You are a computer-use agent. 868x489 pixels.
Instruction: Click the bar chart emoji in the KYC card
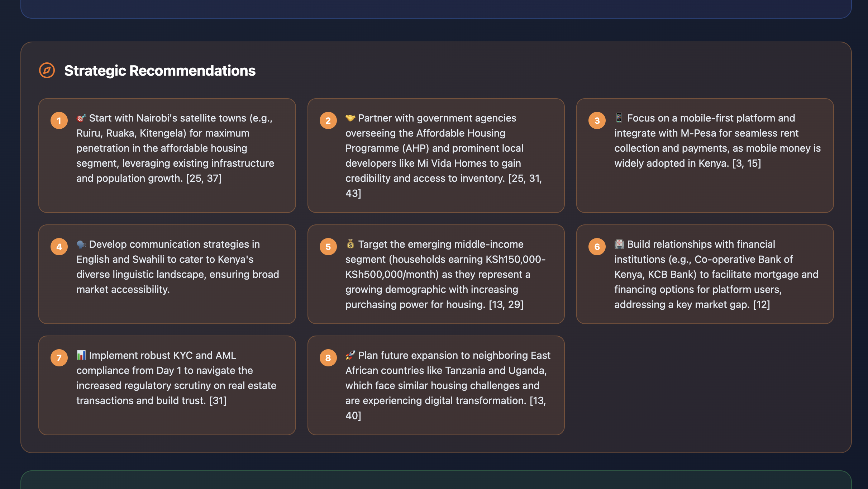coord(81,355)
